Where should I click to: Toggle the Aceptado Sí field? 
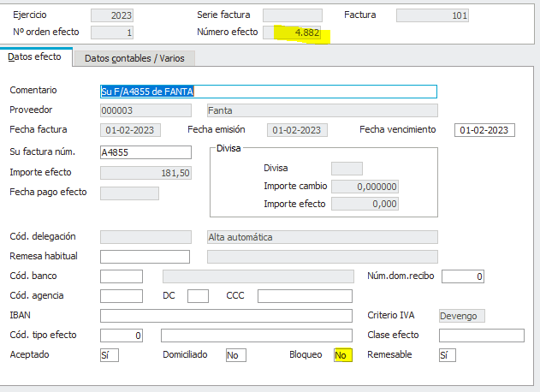tap(110, 355)
